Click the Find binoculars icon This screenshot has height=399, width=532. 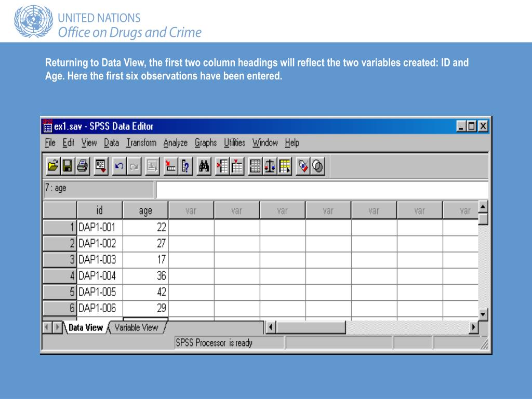tap(204, 166)
